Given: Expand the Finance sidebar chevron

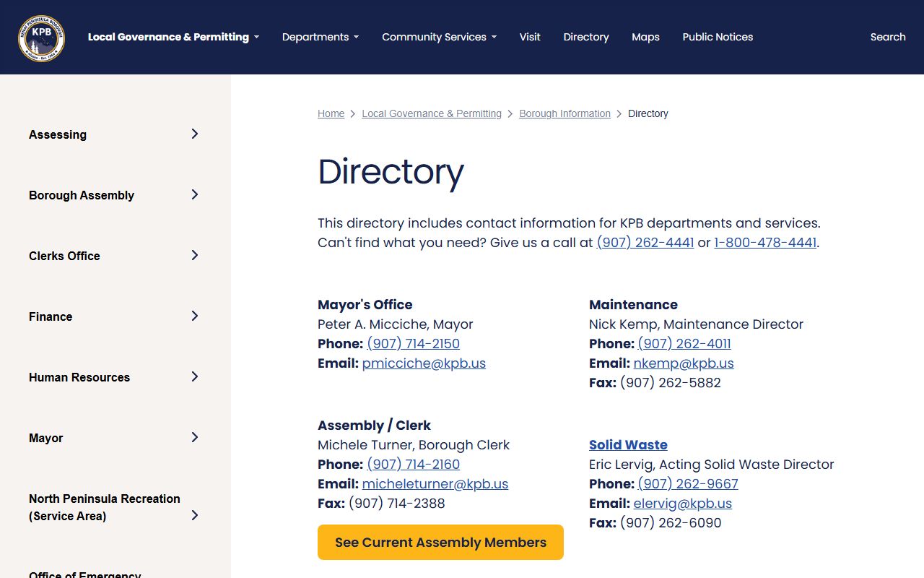Looking at the screenshot, I should tap(194, 316).
